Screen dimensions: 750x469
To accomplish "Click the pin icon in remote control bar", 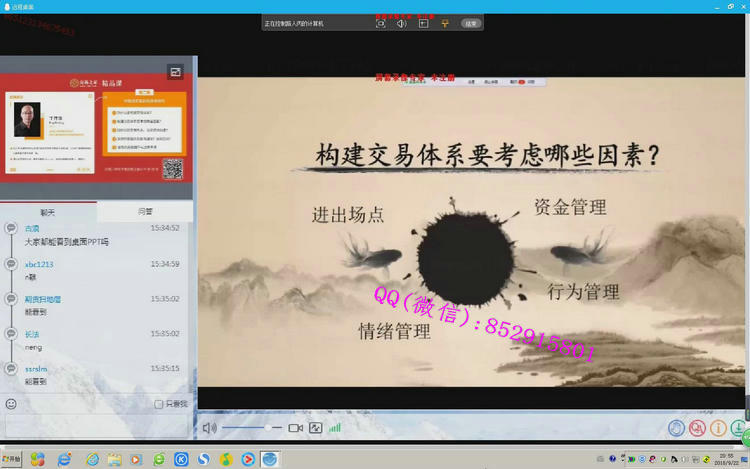I will pyautogui.click(x=444, y=23).
